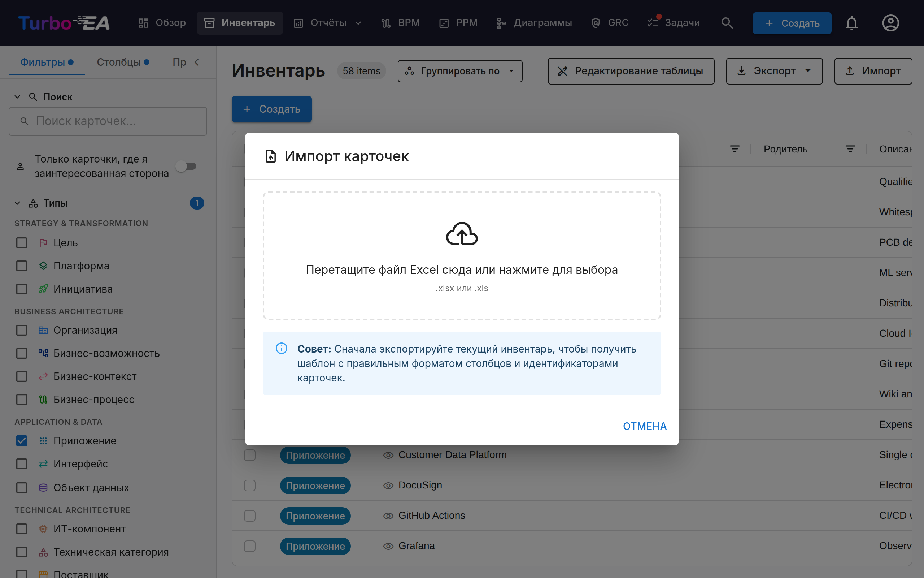Open BPM in navigation
This screenshot has height=578, width=924.
click(x=401, y=23)
